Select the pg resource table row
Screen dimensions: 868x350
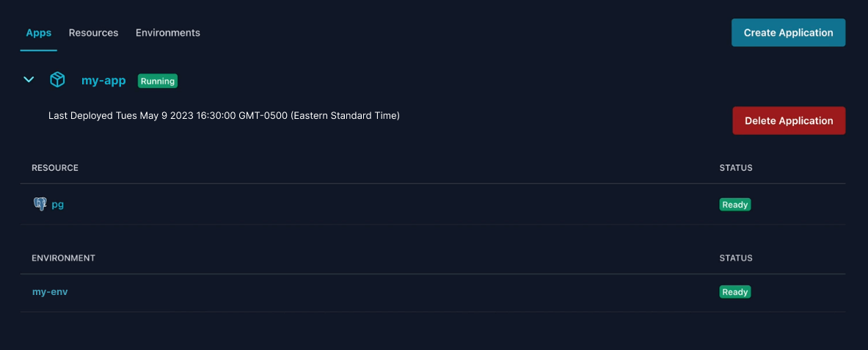(367, 205)
